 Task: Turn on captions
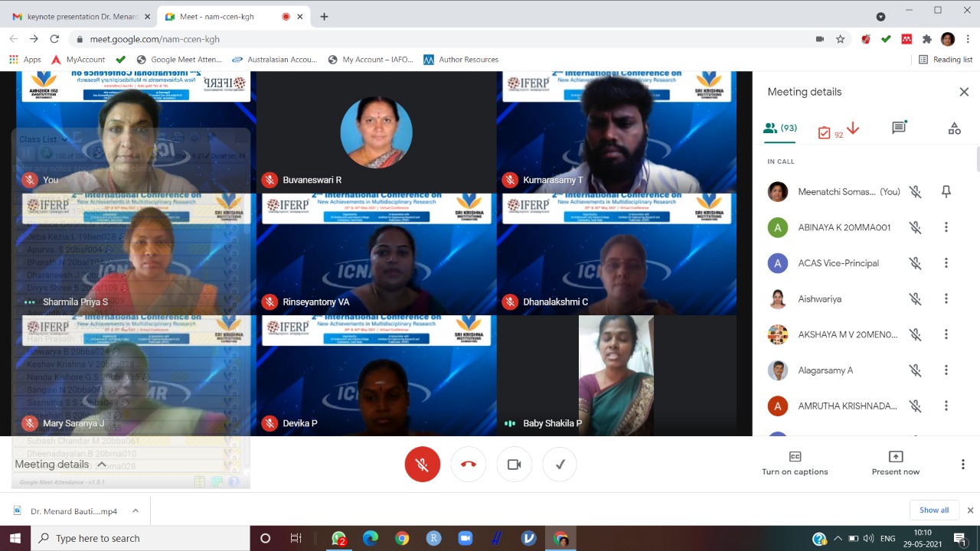click(x=795, y=463)
